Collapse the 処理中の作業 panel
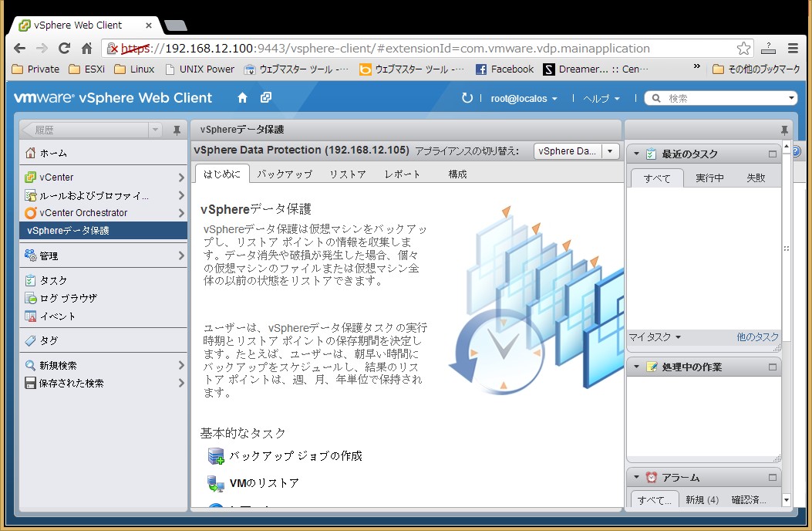Screen dimensions: 812x531 coord(636,367)
